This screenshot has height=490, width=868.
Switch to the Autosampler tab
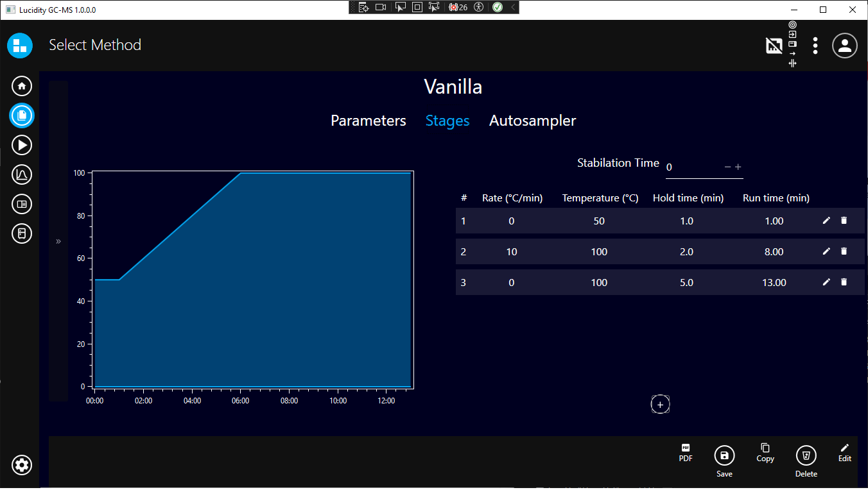[x=532, y=121]
